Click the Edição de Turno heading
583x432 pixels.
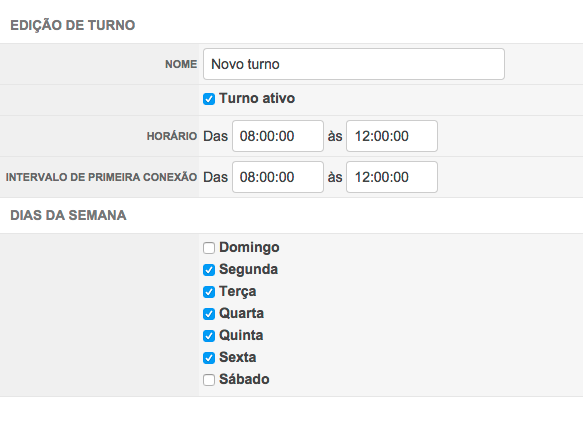(x=73, y=25)
